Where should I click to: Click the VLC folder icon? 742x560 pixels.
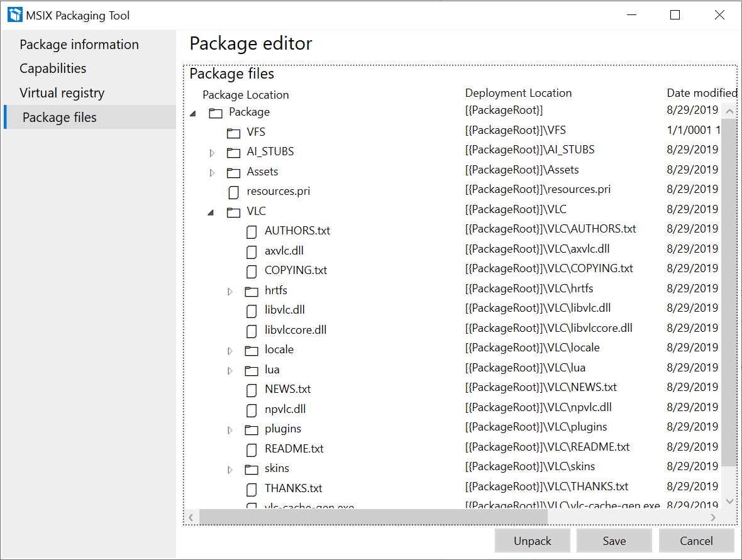click(233, 212)
